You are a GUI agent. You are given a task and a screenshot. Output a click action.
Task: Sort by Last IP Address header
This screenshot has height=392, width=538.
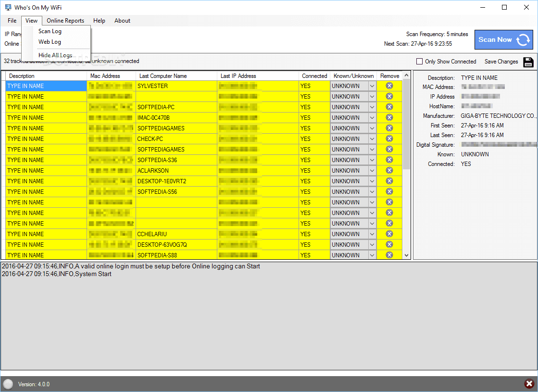[x=258, y=76]
